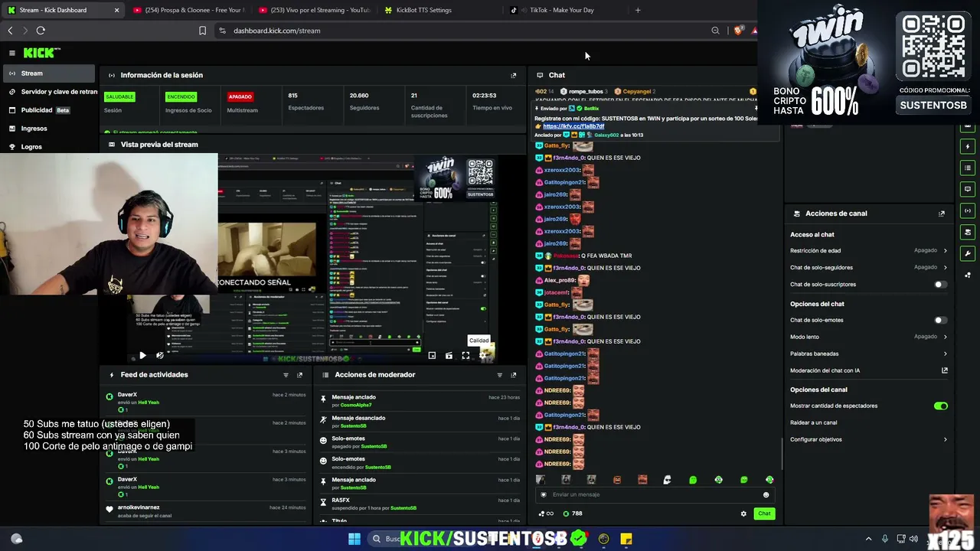Click the lightning bolt sidebar panel icon
The image size is (980, 551).
(968, 146)
